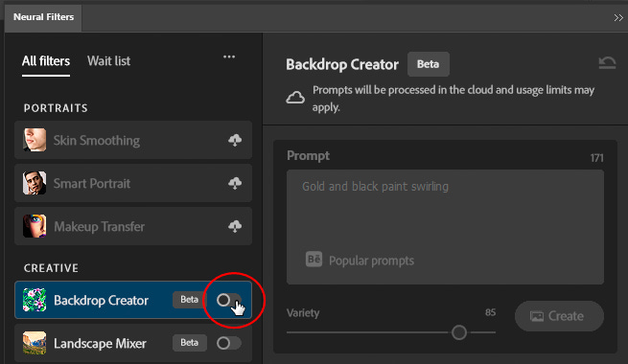Click the PORTRAITS section heading
The height and width of the screenshot is (364, 628).
click(x=56, y=108)
